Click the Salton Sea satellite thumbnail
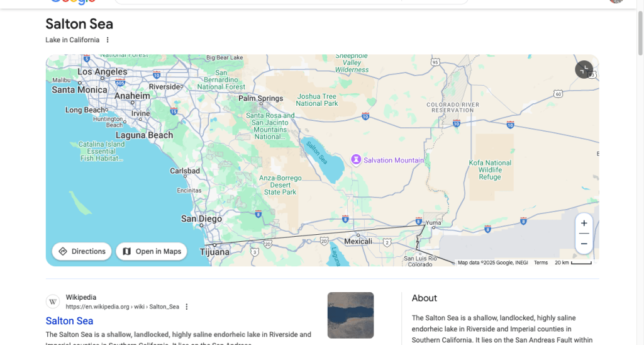 (x=350, y=315)
